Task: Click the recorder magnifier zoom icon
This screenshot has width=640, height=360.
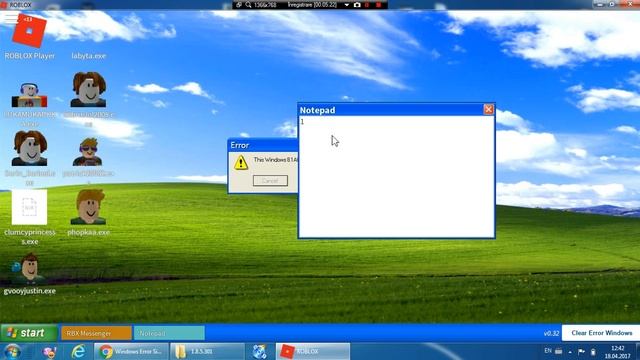Action: (x=248, y=5)
